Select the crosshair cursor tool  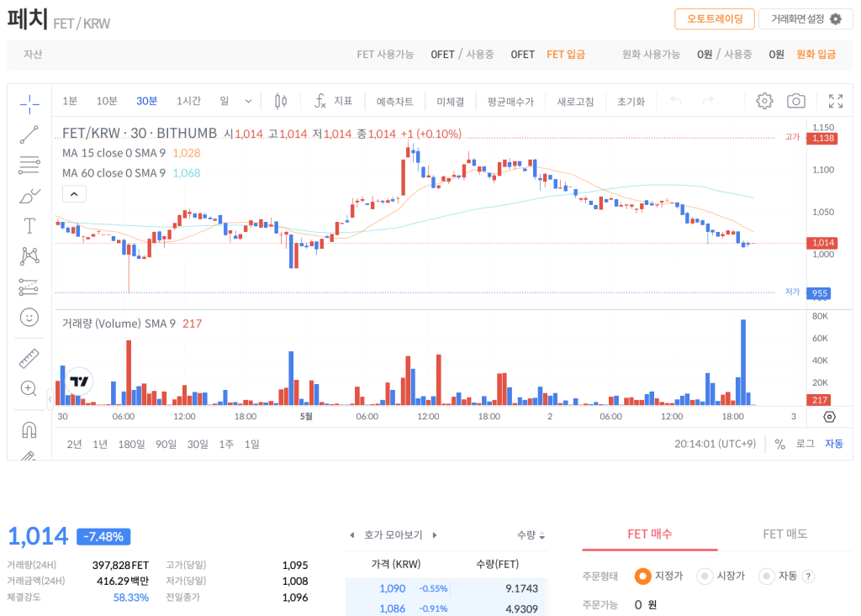[29, 103]
